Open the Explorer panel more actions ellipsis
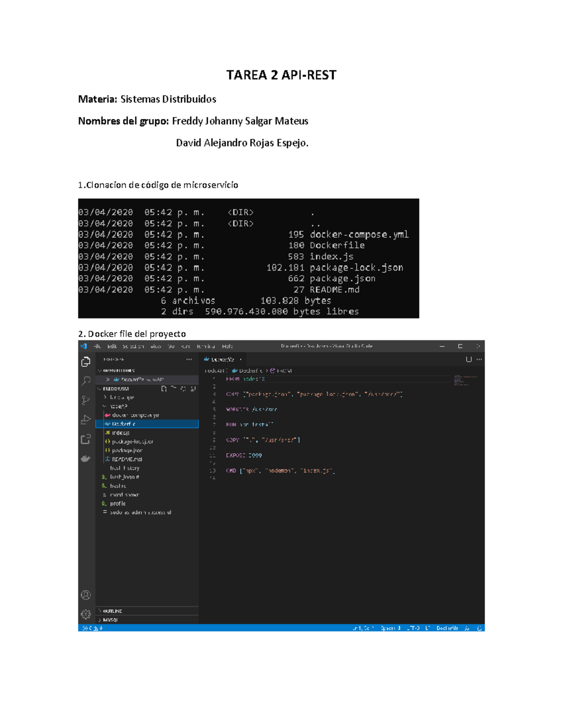The height and width of the screenshot is (728, 563). point(189,360)
